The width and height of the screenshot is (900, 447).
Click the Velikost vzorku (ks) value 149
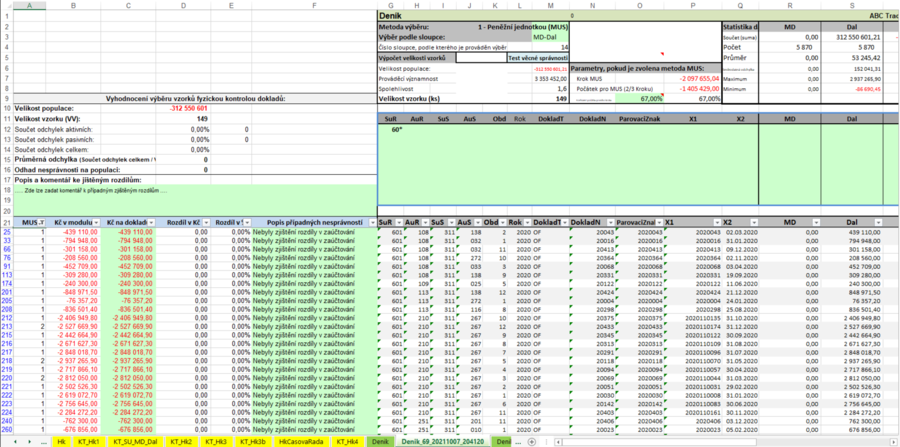click(x=561, y=98)
